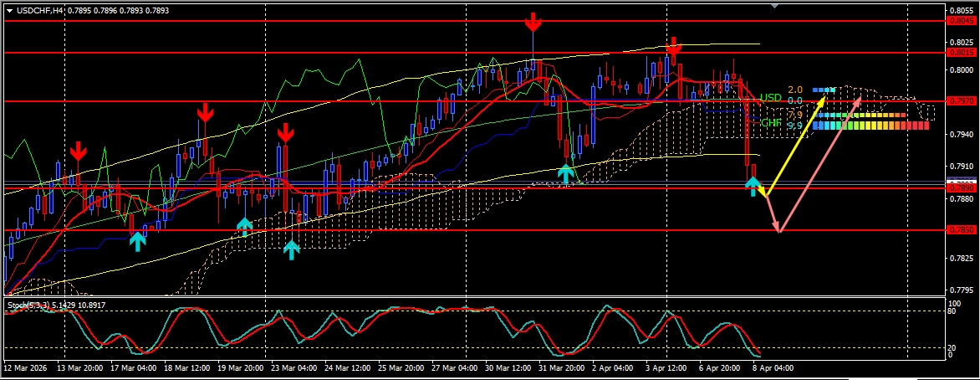The image size is (980, 380).
Task: Click the red 0.7890 price level label
Action: coord(962,187)
